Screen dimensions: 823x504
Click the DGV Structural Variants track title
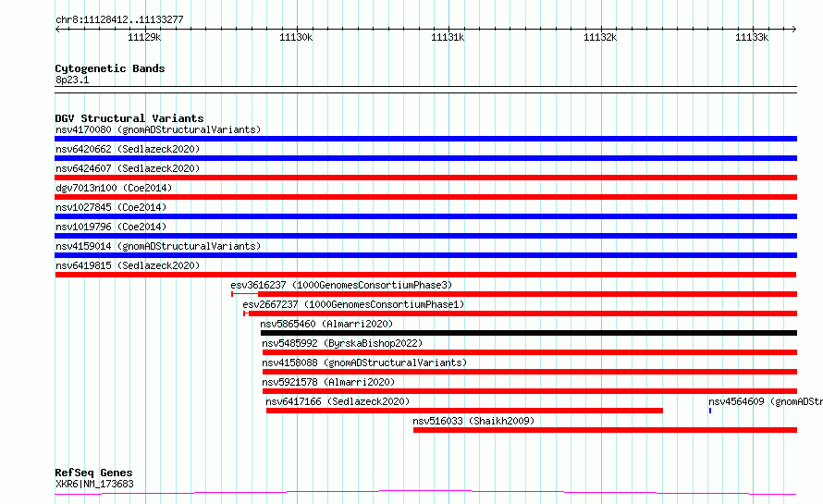[129, 118]
